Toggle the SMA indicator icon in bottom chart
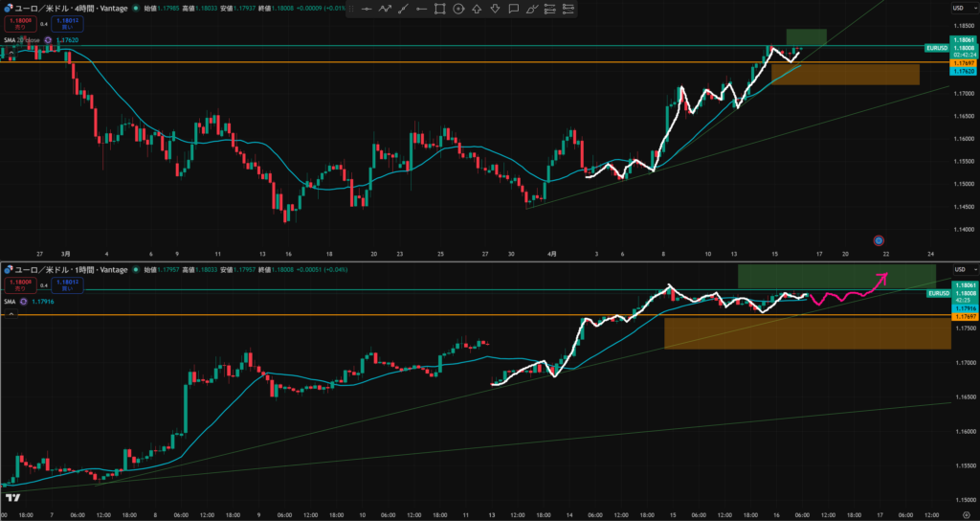 pyautogui.click(x=23, y=301)
